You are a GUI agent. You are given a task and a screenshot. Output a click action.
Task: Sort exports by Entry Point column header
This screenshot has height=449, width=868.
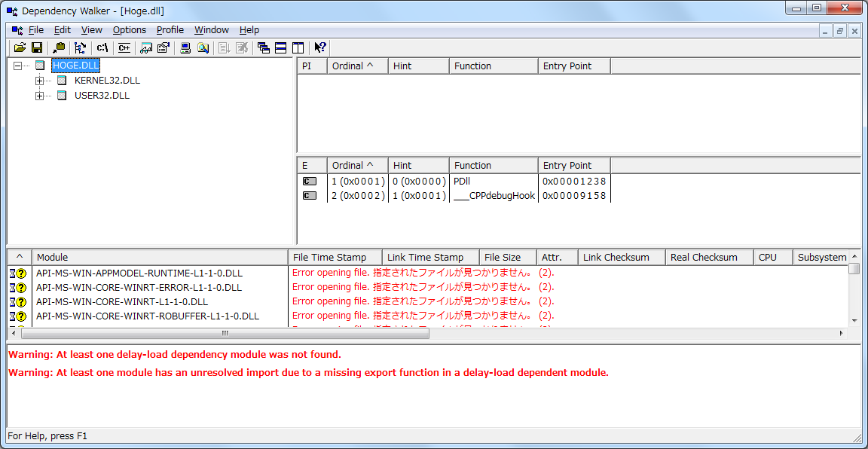[x=574, y=166]
